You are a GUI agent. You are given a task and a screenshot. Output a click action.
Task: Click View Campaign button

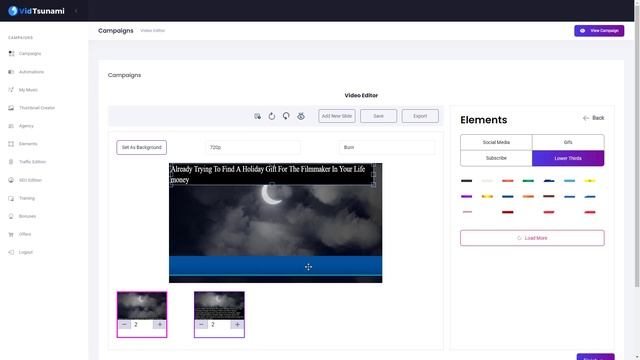pos(599,31)
